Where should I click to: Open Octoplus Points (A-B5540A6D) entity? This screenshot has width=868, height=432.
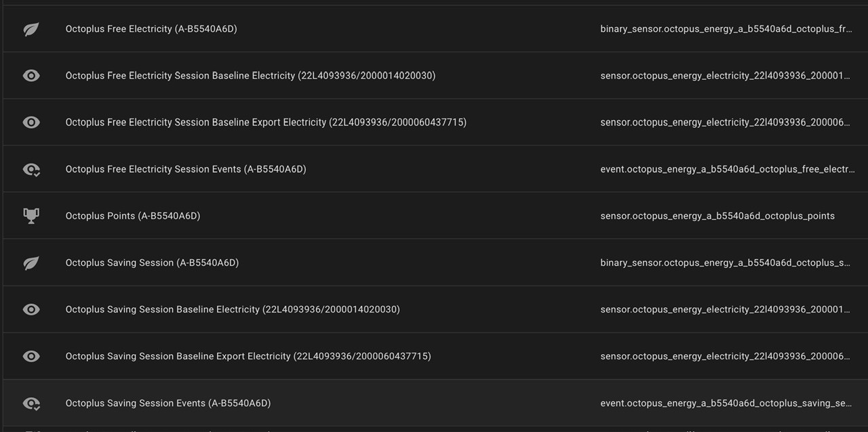(133, 216)
